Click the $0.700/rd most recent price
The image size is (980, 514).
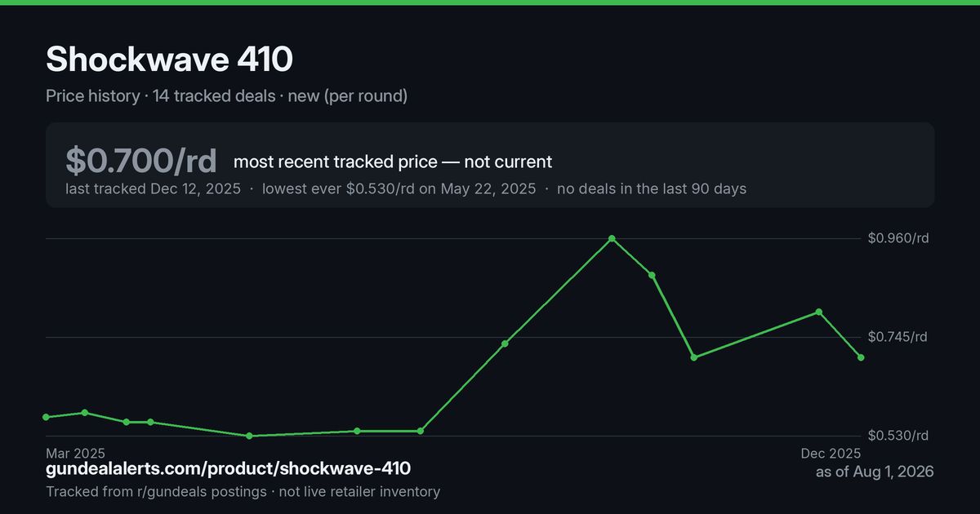click(x=141, y=160)
